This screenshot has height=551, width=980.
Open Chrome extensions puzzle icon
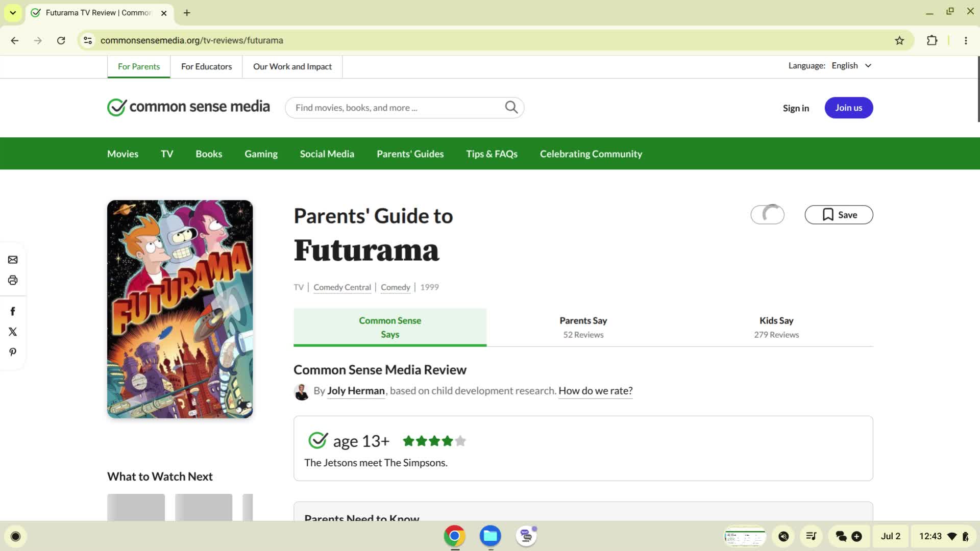pyautogui.click(x=932, y=40)
